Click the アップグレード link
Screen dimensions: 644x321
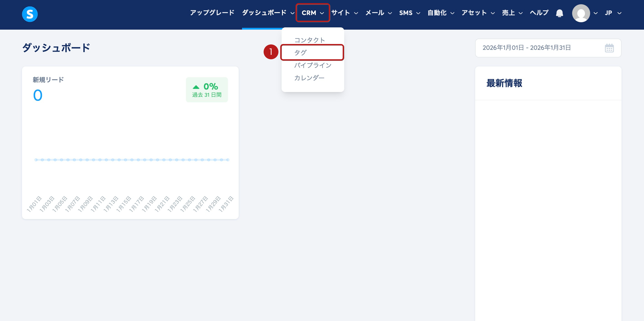(212, 13)
